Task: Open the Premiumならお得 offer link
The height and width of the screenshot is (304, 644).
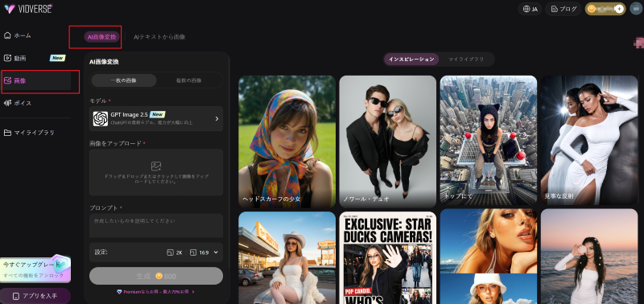Action: (156, 292)
